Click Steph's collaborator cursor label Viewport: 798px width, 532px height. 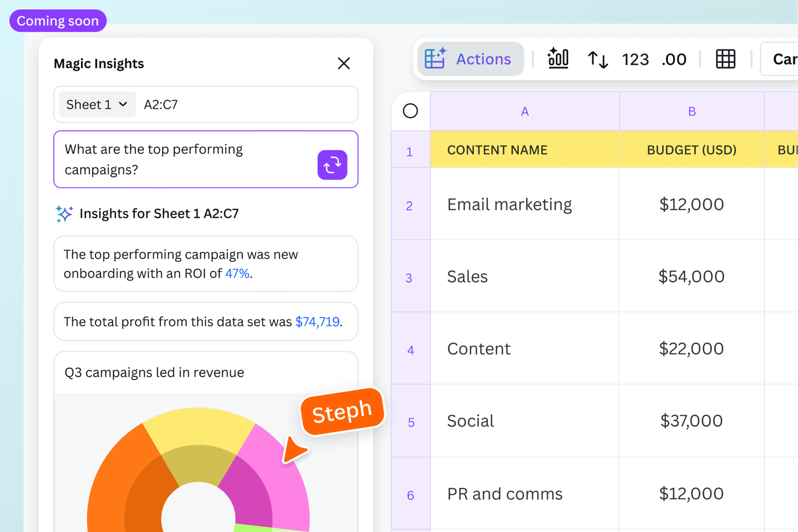pyautogui.click(x=342, y=412)
